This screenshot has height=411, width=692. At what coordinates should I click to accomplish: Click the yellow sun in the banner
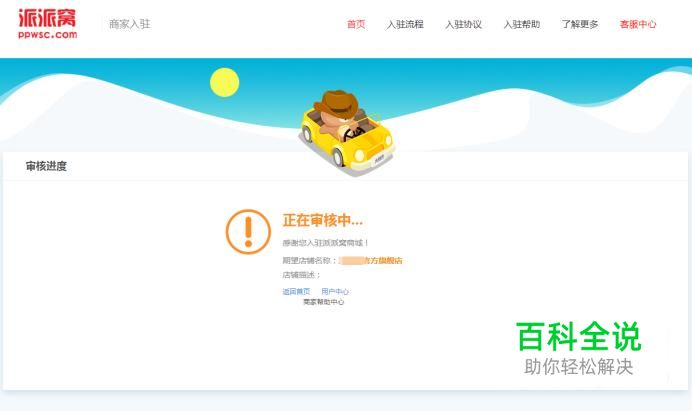tap(225, 82)
